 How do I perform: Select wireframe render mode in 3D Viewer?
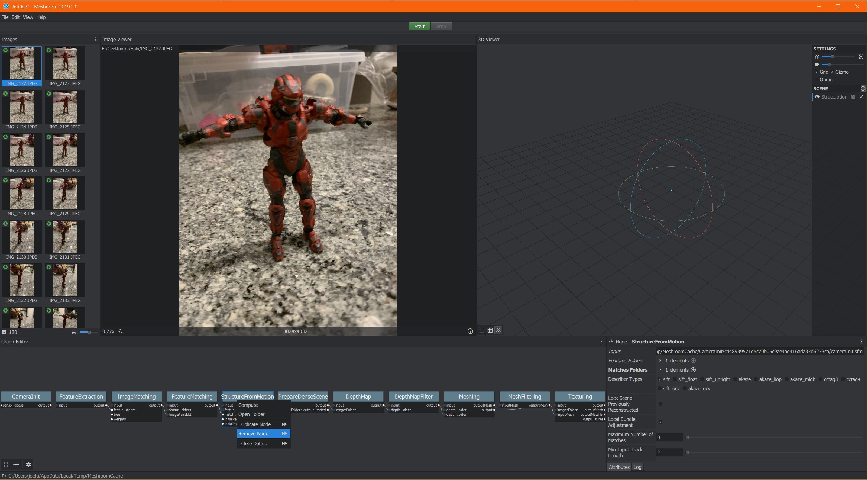point(490,330)
